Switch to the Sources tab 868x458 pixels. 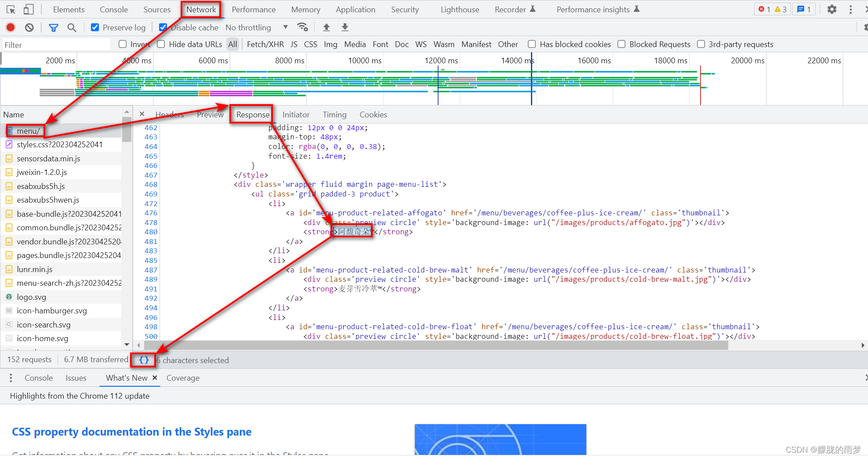[157, 9]
